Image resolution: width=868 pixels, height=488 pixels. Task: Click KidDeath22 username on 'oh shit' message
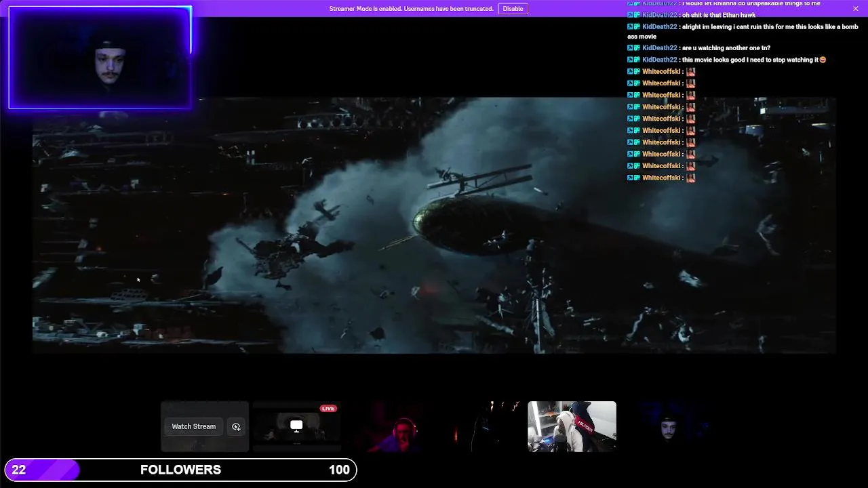tap(660, 15)
